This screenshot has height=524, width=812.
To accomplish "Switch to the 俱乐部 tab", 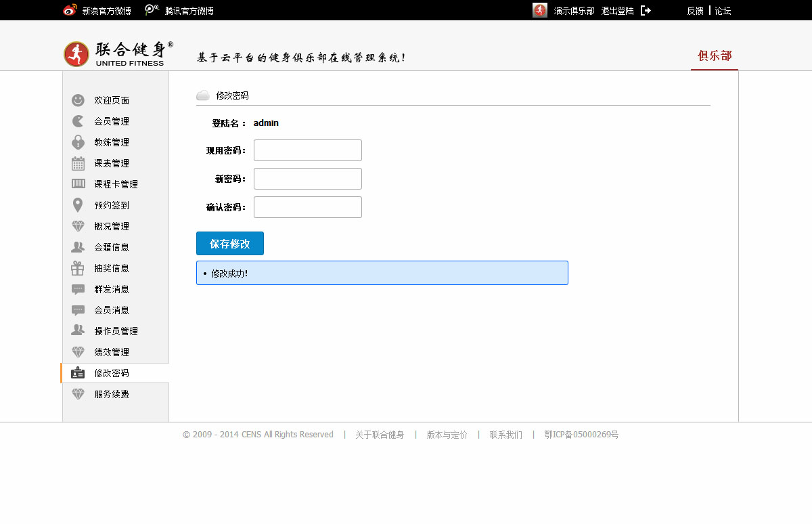I will click(x=715, y=56).
